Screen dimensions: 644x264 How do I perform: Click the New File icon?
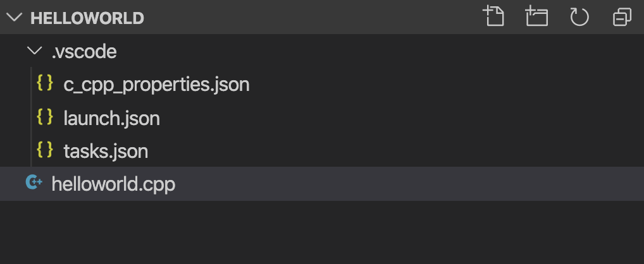494,16
